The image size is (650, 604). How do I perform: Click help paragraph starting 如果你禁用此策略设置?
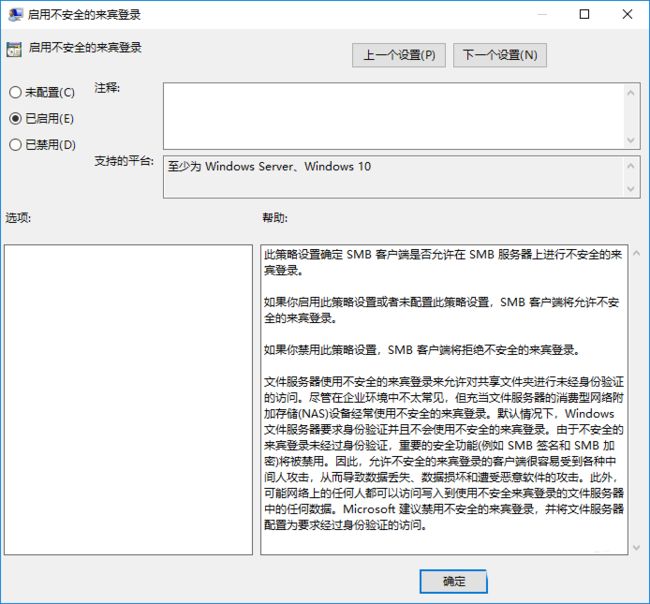point(421,350)
